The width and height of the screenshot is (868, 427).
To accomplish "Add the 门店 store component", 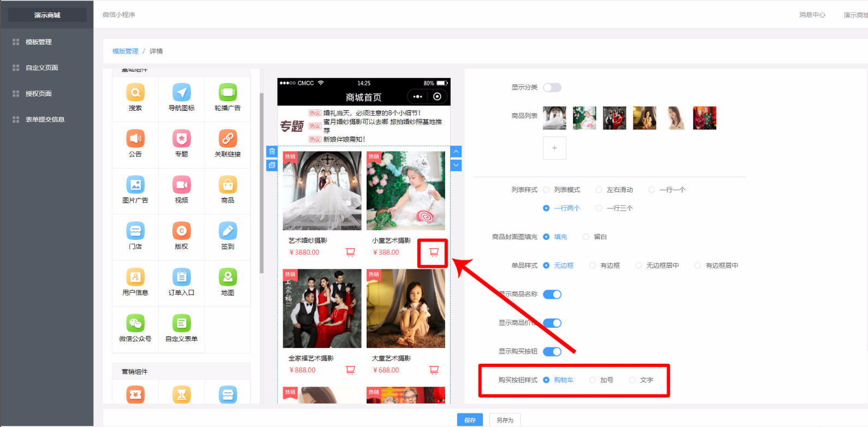I will click(x=135, y=237).
